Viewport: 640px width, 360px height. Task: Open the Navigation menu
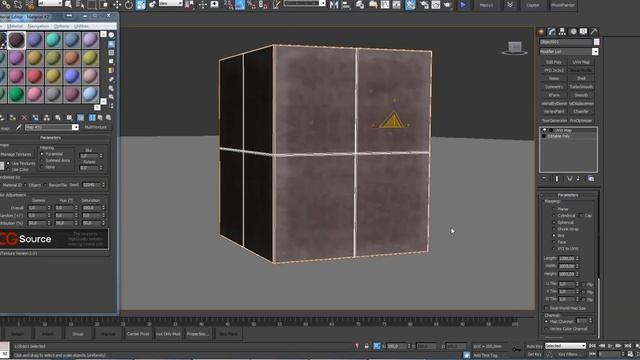pos(38,26)
